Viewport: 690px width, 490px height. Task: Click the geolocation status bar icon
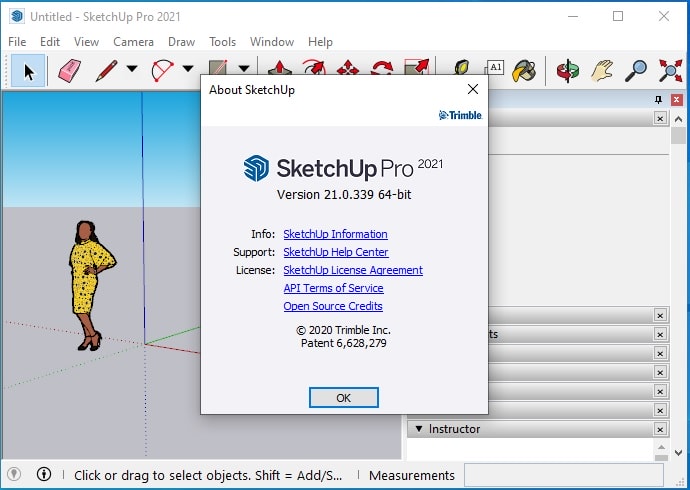click(14, 474)
